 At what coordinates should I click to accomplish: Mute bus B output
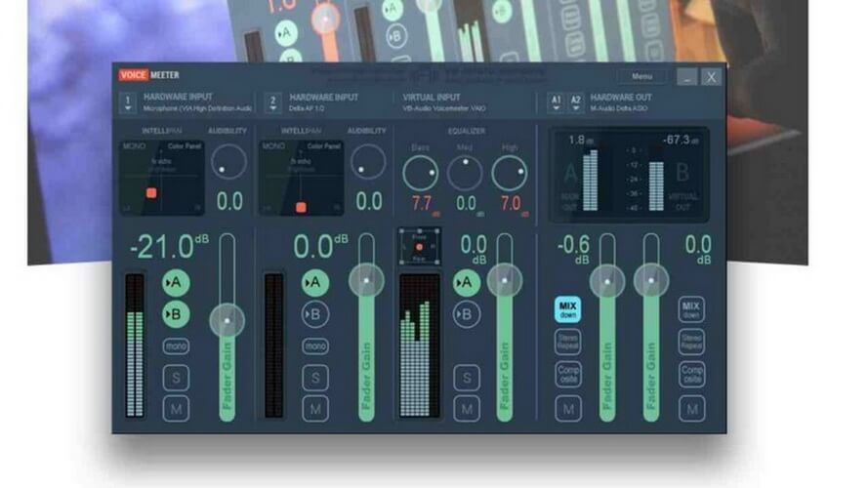coord(692,410)
